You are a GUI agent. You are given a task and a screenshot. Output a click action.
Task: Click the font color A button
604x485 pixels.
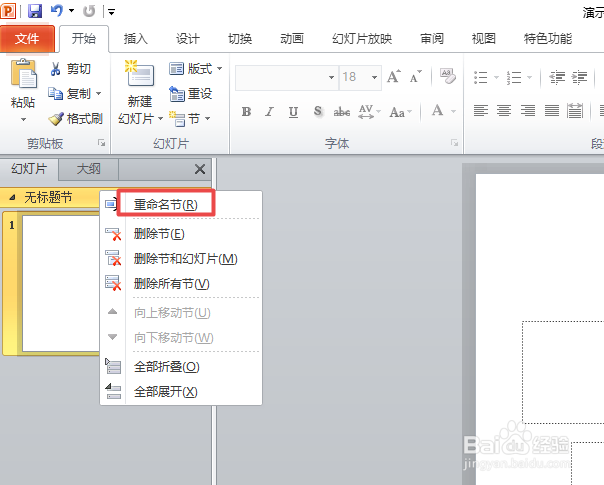[x=438, y=111]
